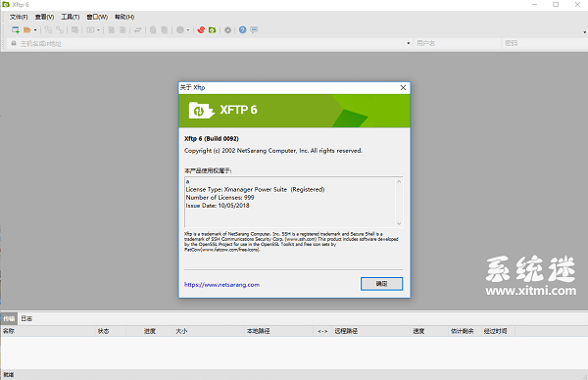The width and height of the screenshot is (588, 380).
Task: Switch to the 日志 log tab
Action: coord(26,318)
